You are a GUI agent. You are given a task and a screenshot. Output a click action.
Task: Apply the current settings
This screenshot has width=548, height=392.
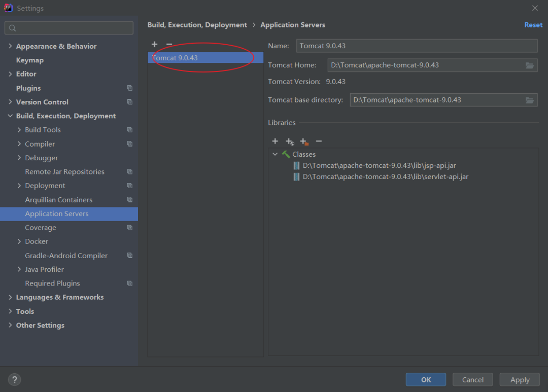[520, 380]
